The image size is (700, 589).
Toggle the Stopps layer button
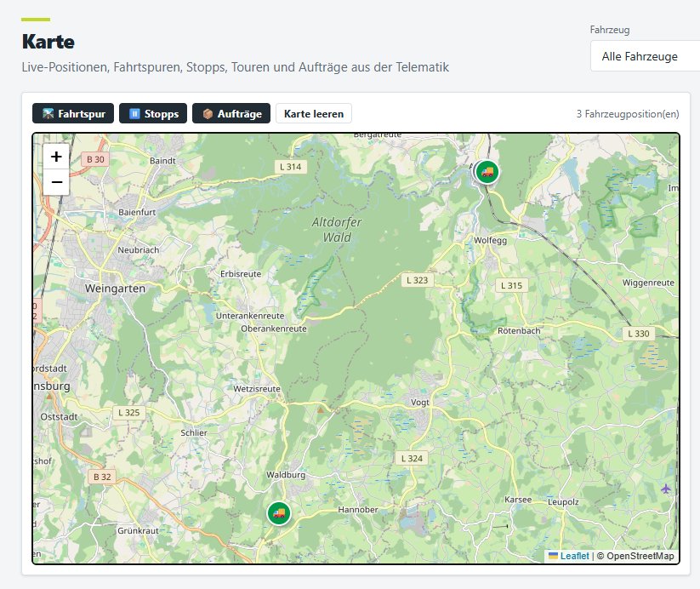(153, 113)
